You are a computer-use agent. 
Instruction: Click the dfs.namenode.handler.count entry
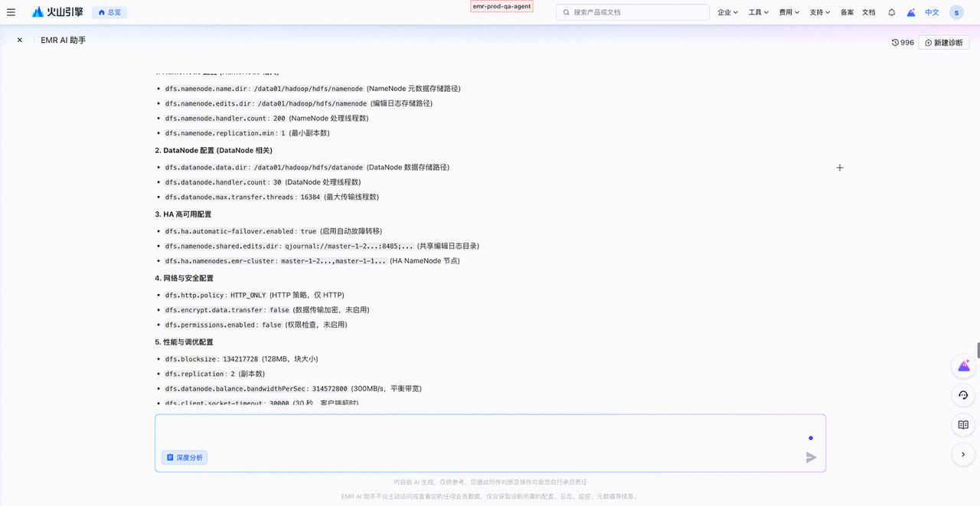point(266,119)
